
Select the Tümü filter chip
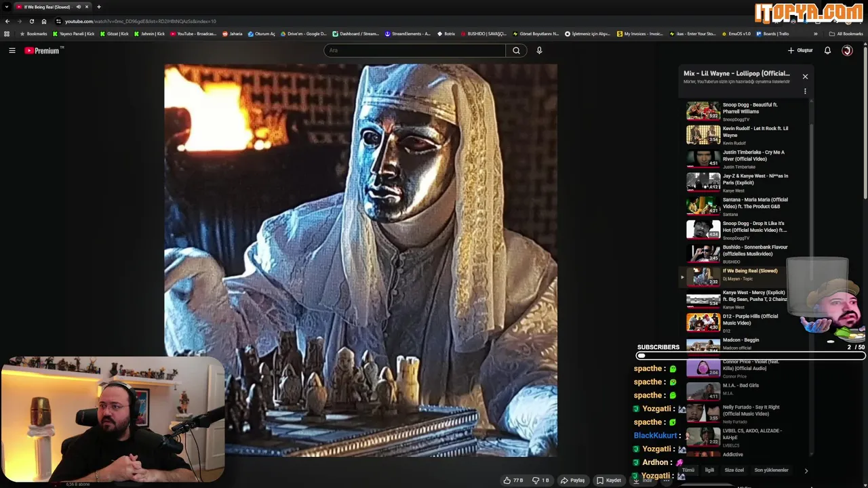tap(688, 470)
